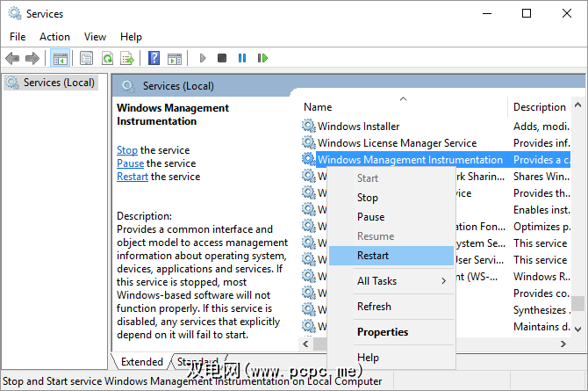Image resolution: width=588 pixels, height=391 pixels.
Task: Click the 'Provides co.' description cell
Action: coord(541,293)
